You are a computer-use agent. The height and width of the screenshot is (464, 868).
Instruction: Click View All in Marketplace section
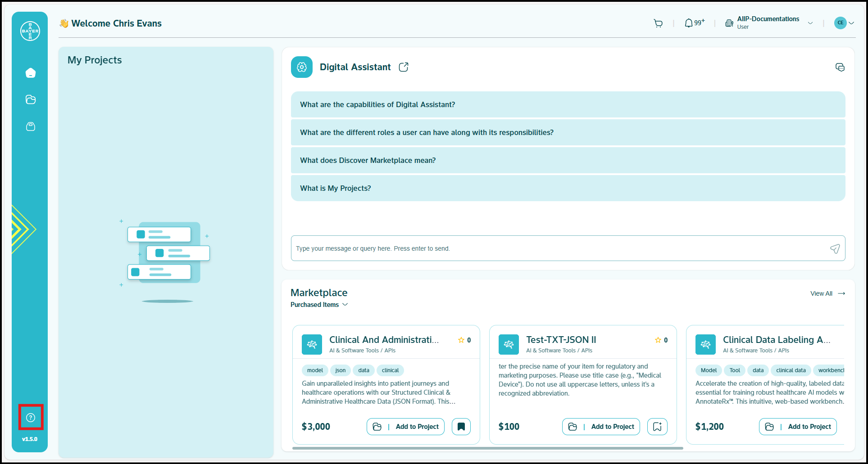(821, 293)
